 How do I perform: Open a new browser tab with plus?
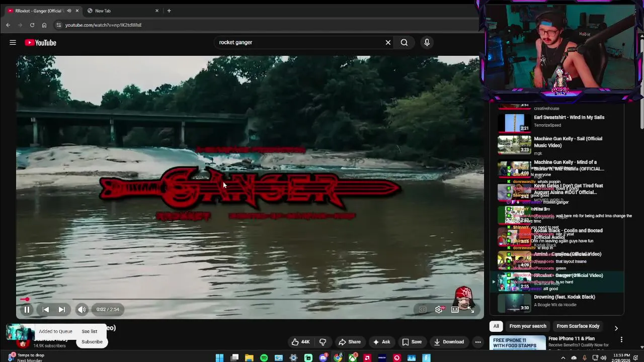pos(169,11)
